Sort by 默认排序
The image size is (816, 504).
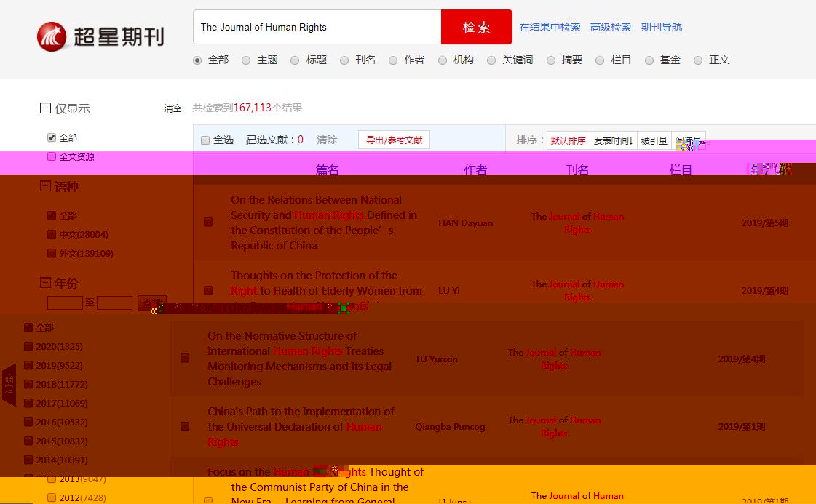click(x=569, y=140)
